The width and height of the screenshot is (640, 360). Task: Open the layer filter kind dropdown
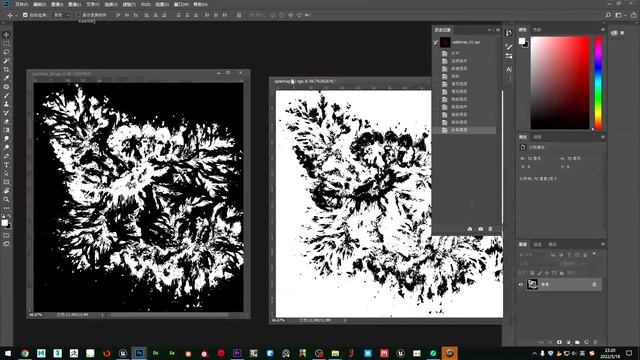click(534, 254)
